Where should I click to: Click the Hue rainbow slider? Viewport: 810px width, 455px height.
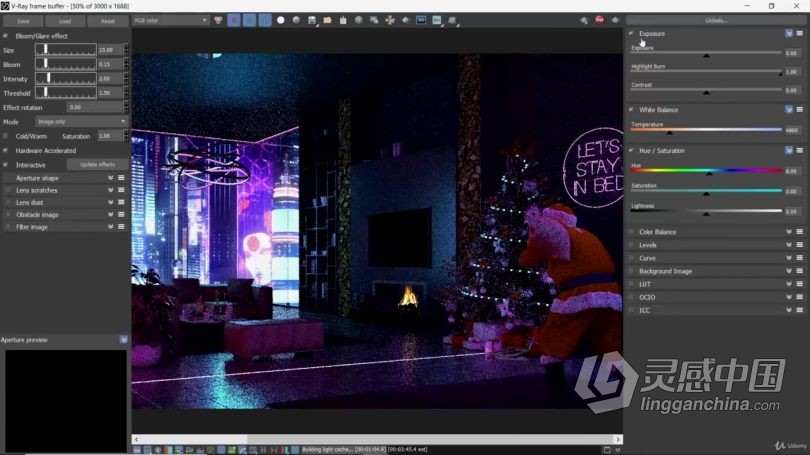[706, 170]
